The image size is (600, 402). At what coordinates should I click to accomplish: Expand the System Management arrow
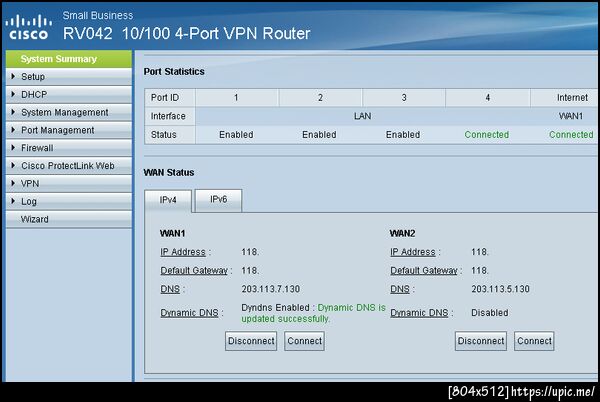[x=13, y=112]
